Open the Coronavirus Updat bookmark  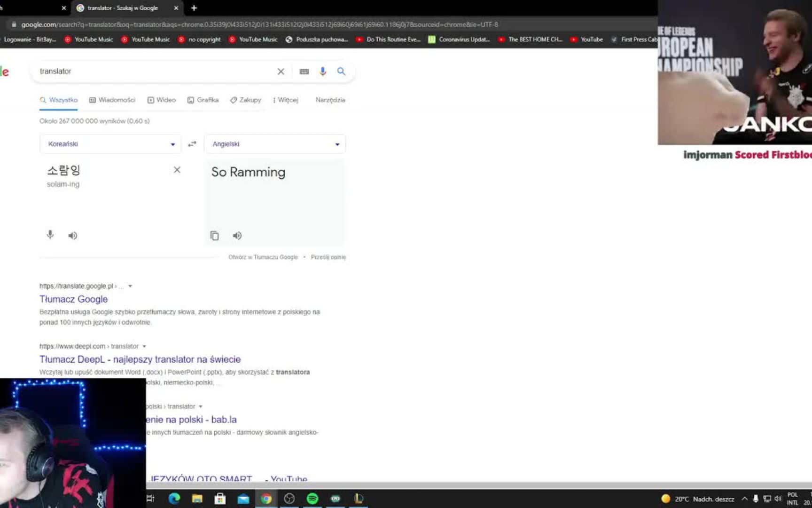[x=459, y=40]
